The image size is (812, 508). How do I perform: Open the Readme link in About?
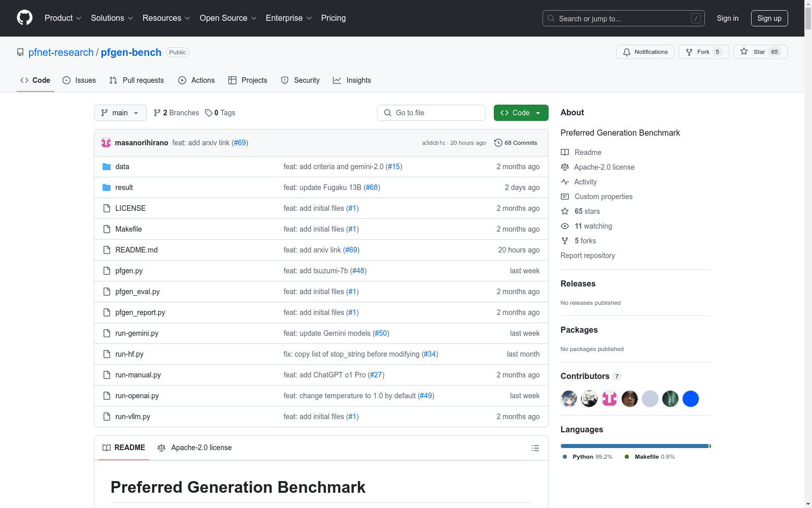pyautogui.click(x=581, y=152)
